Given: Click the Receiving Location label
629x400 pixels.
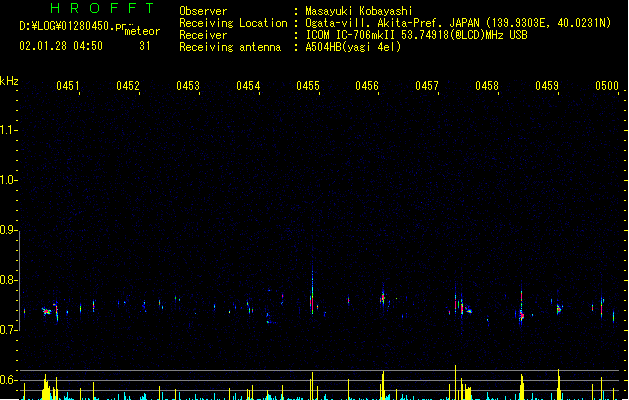Looking at the screenshot, I should (x=233, y=23).
